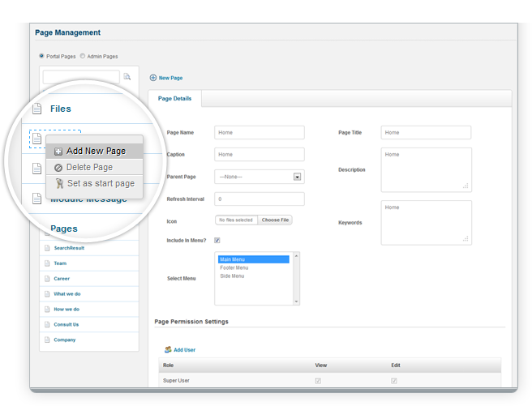Open the Consult Us page
This screenshot has height=406, width=532.
tap(66, 324)
